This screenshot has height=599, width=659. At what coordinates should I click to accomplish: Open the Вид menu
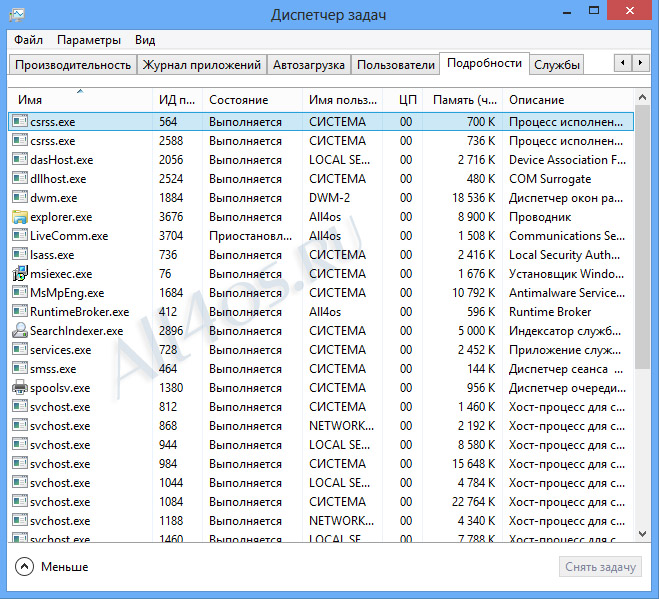click(145, 40)
